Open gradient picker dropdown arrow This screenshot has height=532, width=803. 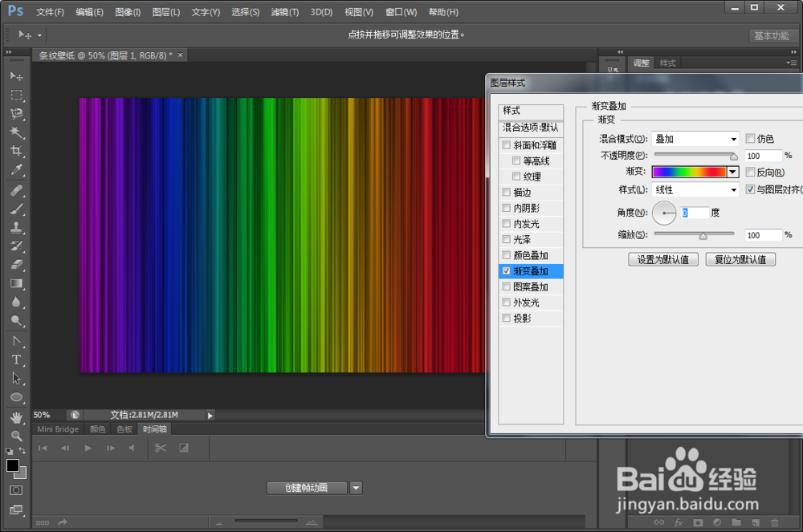pos(733,172)
